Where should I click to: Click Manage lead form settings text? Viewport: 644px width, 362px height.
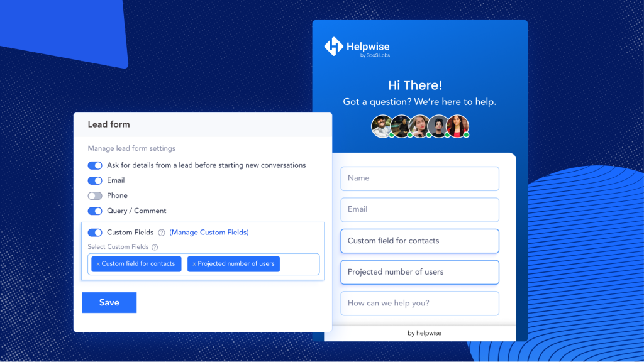click(x=131, y=148)
